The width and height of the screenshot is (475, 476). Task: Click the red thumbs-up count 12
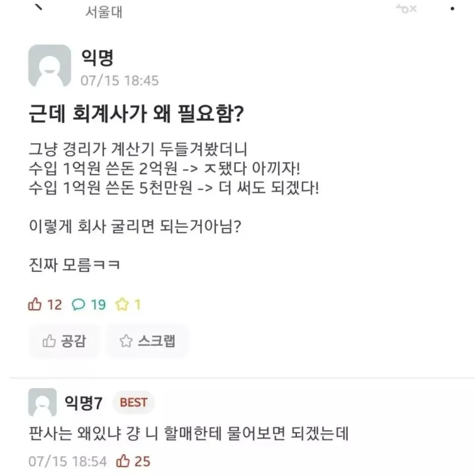45,304
